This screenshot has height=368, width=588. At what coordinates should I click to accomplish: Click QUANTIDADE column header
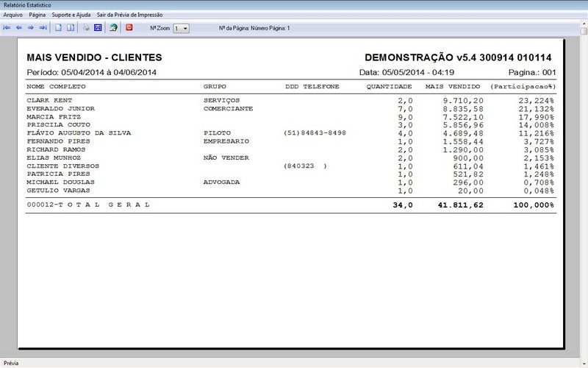(x=390, y=86)
